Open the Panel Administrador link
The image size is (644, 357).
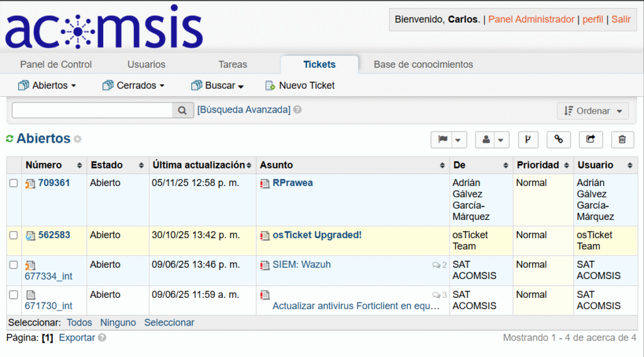click(531, 19)
